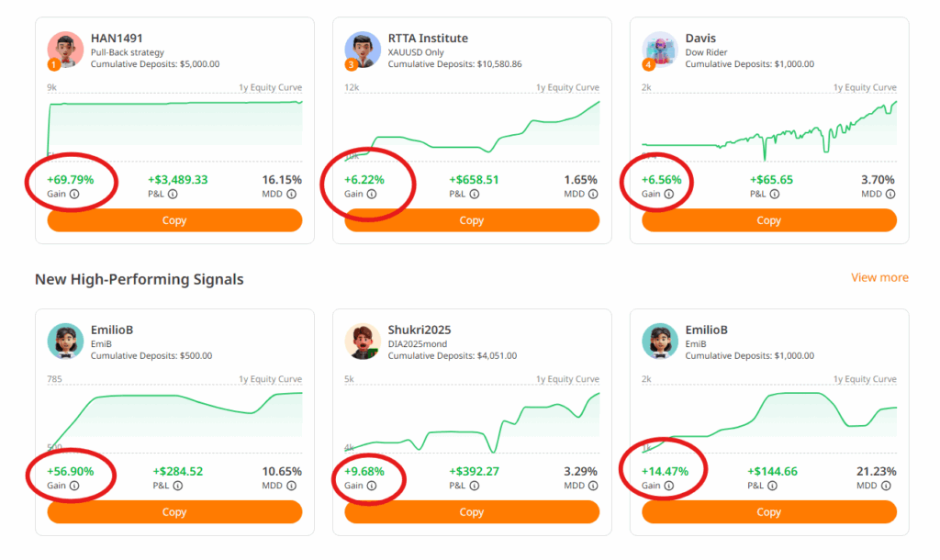The width and height of the screenshot is (940, 560).
Task: Click the Gain info icon on RTTA Institute card
Action: pos(372,195)
